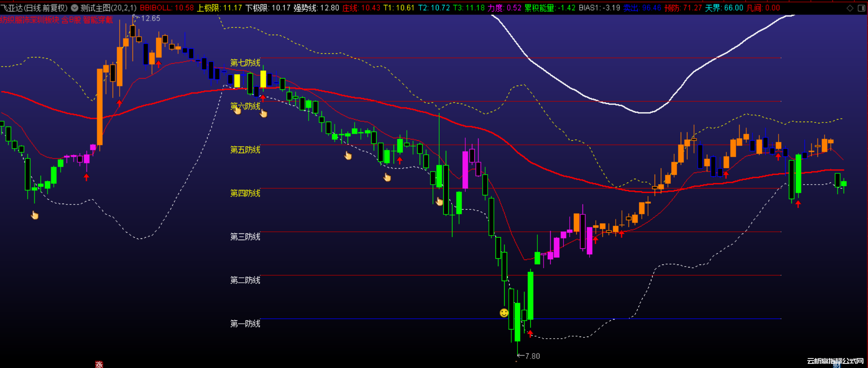Viewport: 868px width, 368px height.
Task: Select the tall orange candle on the left rally
Action: point(99,107)
